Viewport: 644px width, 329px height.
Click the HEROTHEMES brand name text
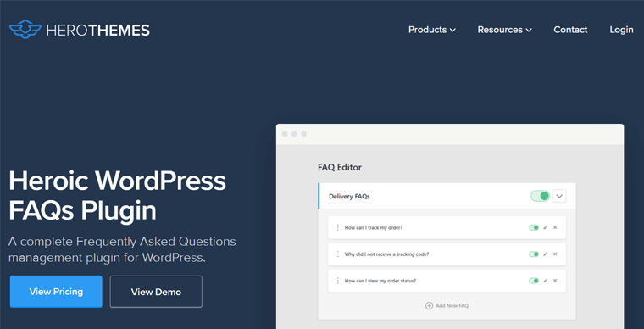[x=97, y=31]
